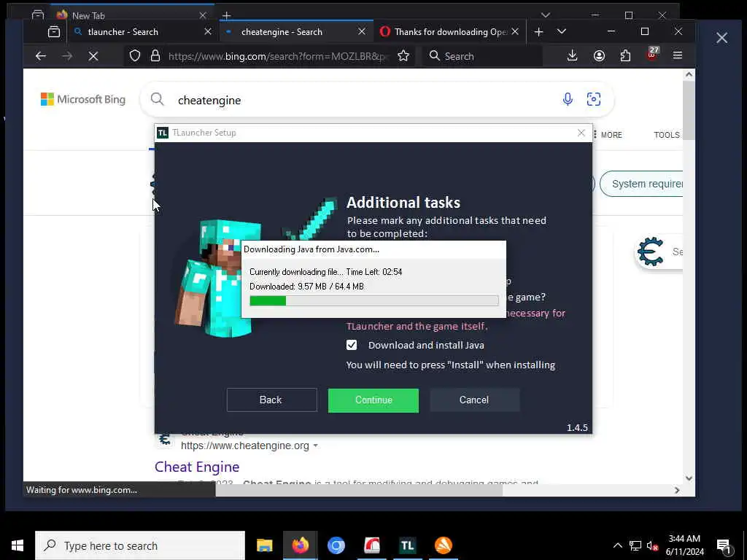The height and width of the screenshot is (560, 747).
Task: Close the TLauncher Setup dialog
Action: 581,133
